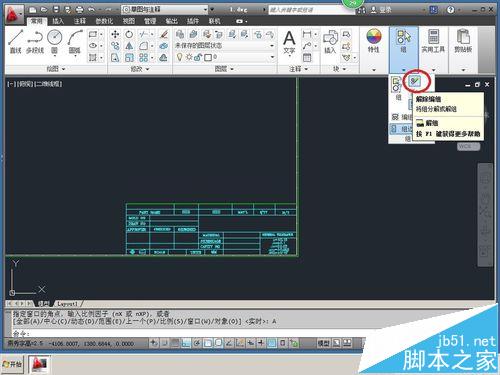The image size is (500, 375).
Task: Click the large Text (文字) tool
Action: pyautogui.click(x=289, y=42)
